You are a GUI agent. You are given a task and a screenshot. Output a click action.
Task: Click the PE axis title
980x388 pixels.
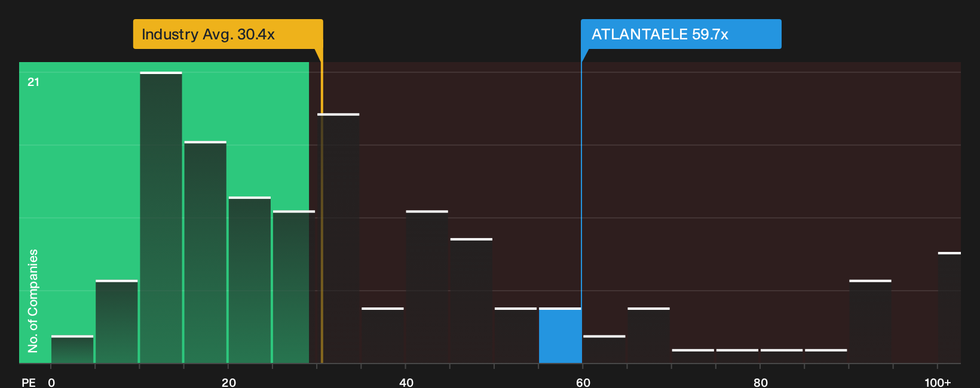29,382
